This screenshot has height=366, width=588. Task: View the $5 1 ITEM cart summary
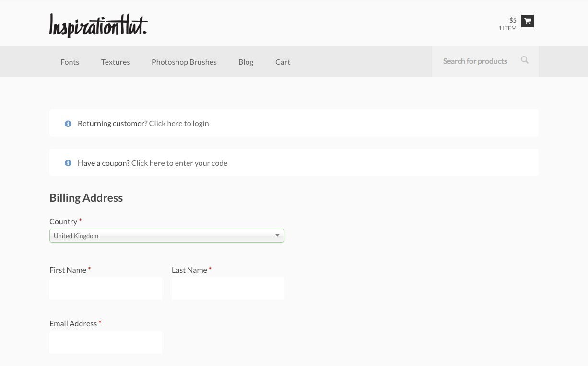(x=507, y=24)
